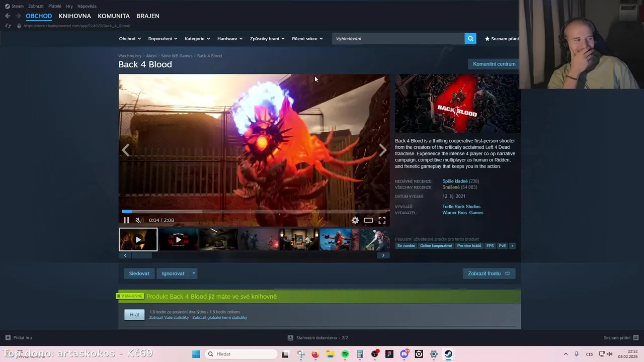Go to next media with right arrow

[383, 150]
